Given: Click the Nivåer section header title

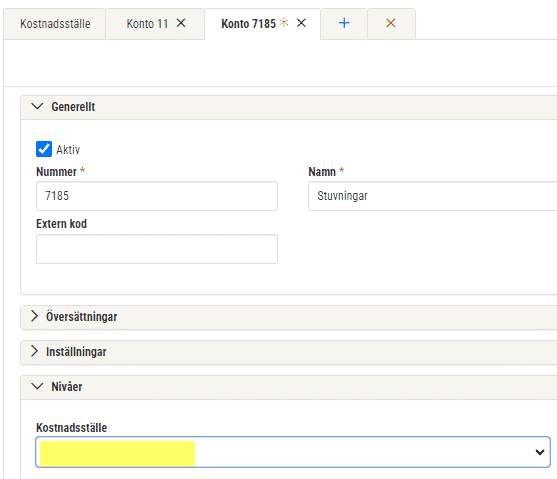Looking at the screenshot, I should pyautogui.click(x=67, y=387).
